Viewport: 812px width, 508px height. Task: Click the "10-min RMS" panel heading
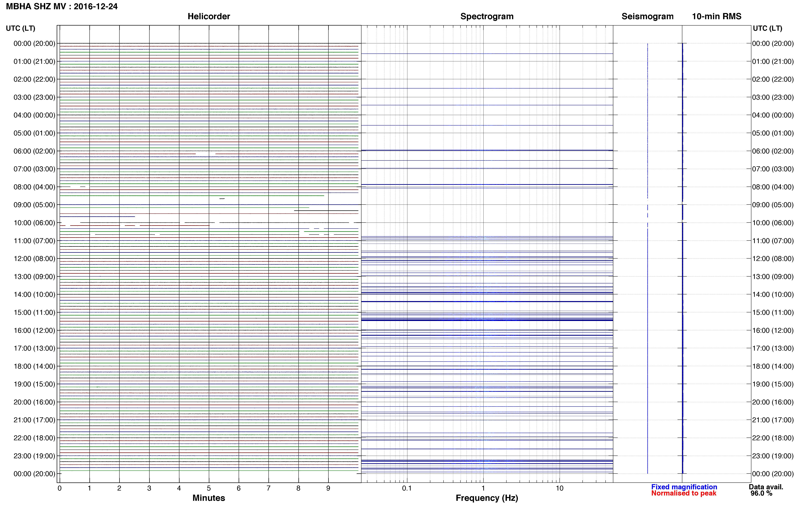point(717,16)
